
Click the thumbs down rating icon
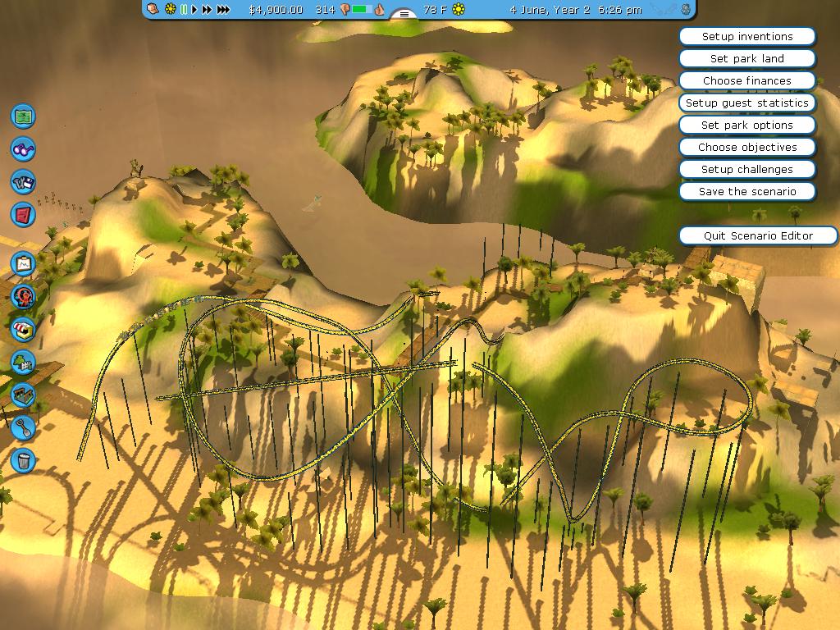pyautogui.click(x=345, y=9)
